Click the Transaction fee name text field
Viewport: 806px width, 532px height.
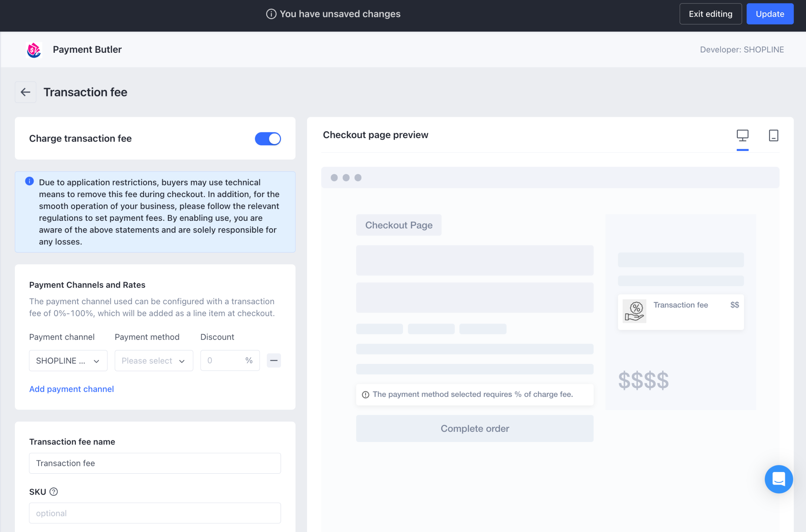(x=155, y=463)
